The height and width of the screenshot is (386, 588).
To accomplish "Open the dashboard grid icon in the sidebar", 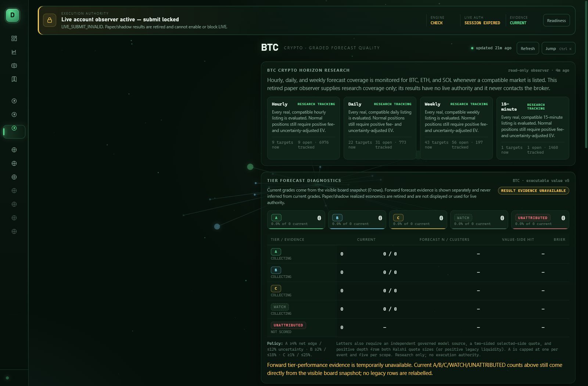I will pos(14,38).
